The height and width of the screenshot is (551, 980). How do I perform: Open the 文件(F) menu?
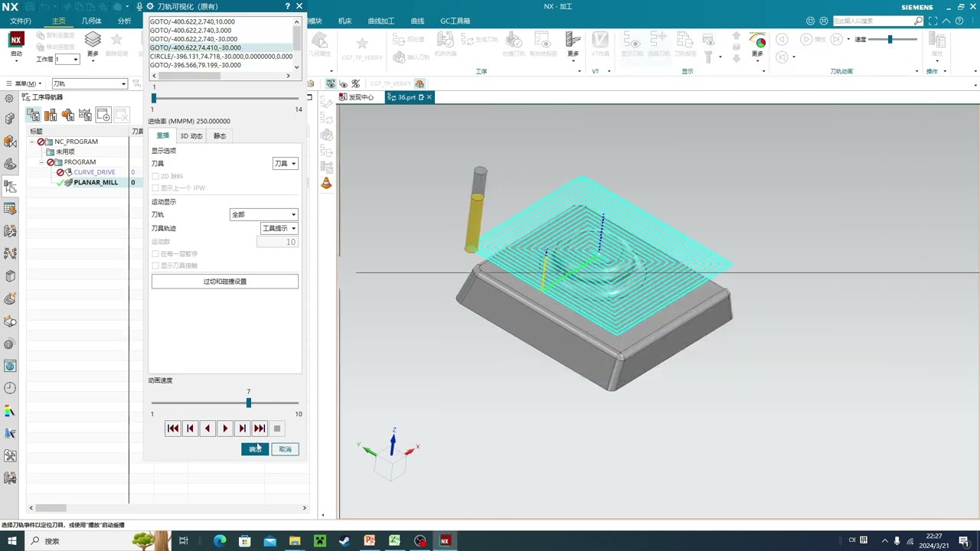[21, 21]
